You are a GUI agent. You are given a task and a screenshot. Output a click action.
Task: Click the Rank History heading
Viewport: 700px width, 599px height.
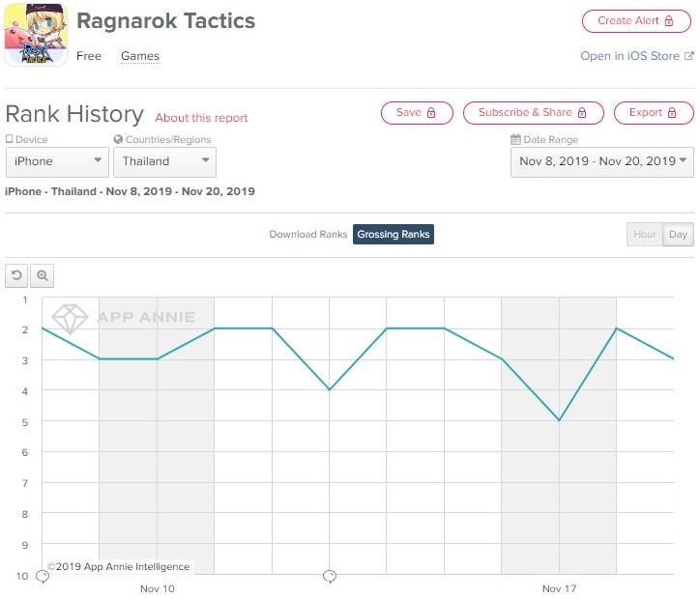[74, 114]
